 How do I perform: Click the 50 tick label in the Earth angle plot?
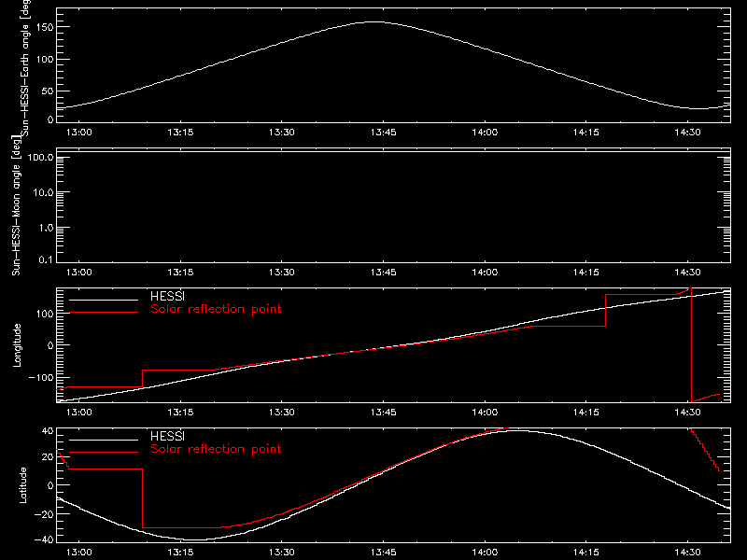[x=48, y=91]
